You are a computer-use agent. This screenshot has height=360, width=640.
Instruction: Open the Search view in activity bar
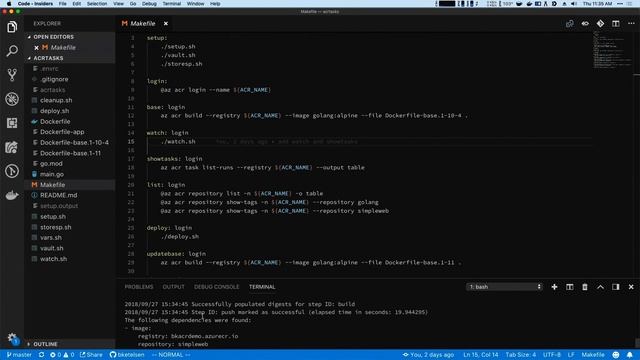[x=12, y=51]
